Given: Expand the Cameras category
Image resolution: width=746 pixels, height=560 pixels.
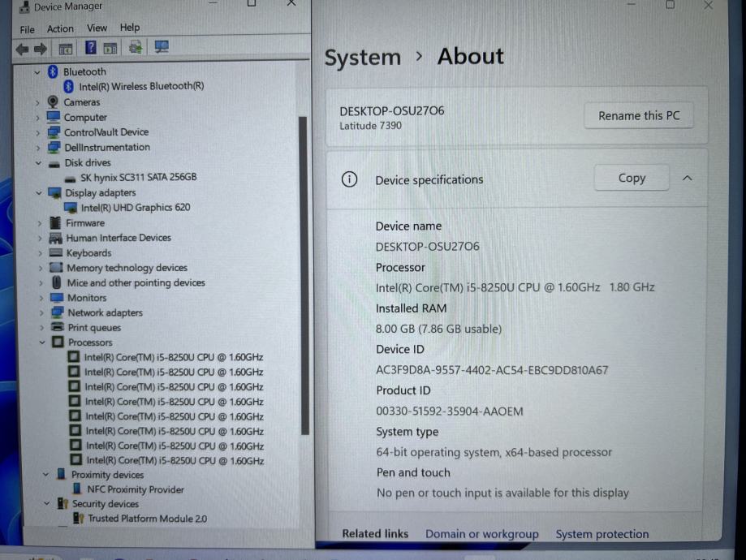Looking at the screenshot, I should [37, 102].
